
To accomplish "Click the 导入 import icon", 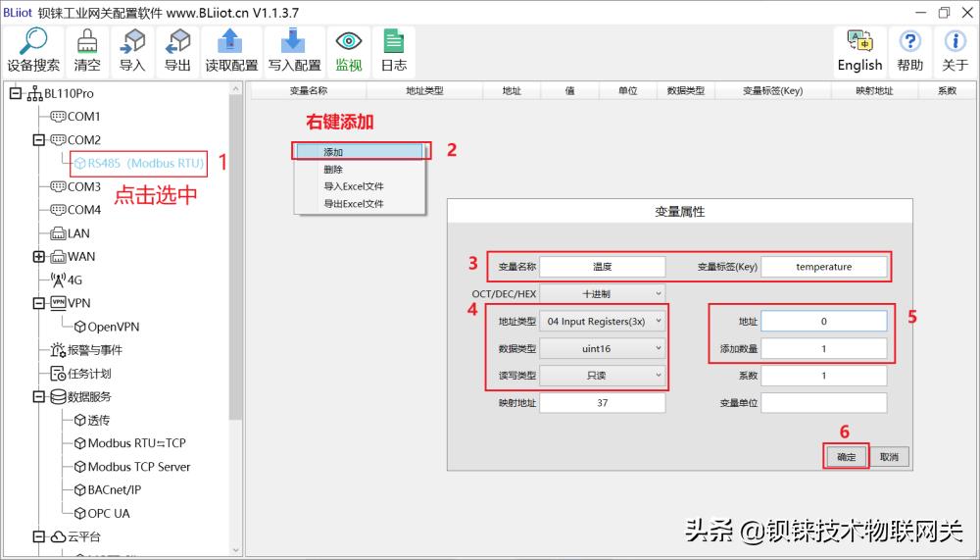I will (132, 42).
